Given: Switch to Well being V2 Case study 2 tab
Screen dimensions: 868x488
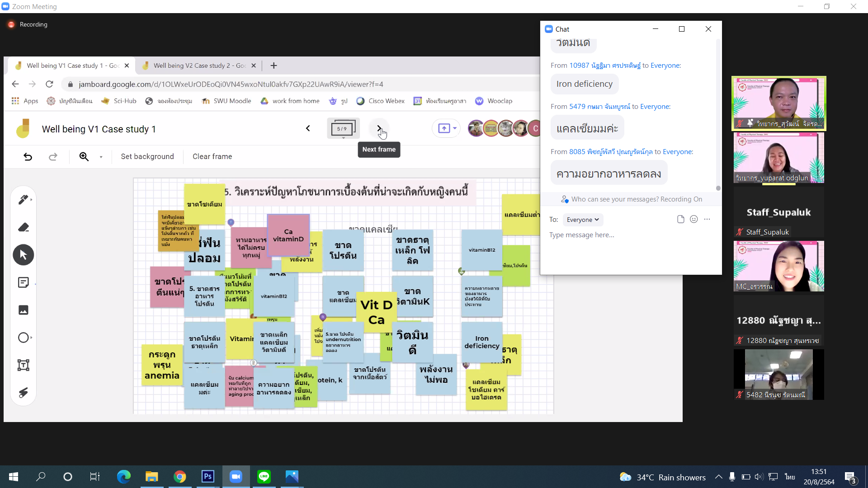Looking at the screenshot, I should pos(199,66).
